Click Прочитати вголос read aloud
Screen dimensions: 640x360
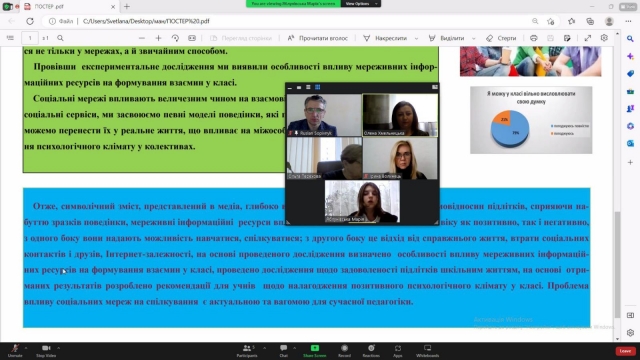pos(318,38)
